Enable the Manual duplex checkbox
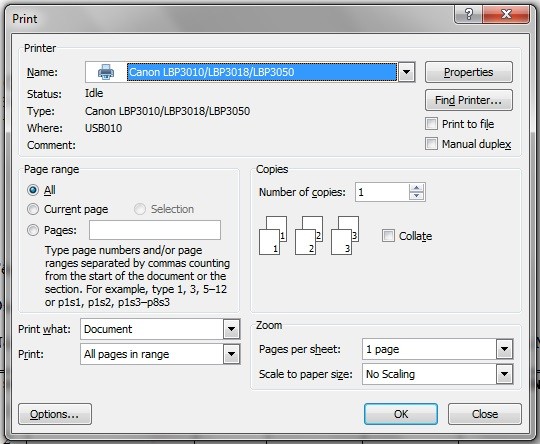Screen dimensions: 540x444 (431, 144)
